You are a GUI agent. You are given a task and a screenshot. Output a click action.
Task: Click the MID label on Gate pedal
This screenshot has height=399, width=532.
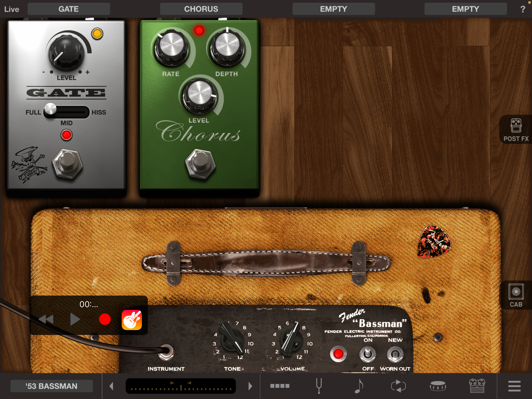point(66,123)
